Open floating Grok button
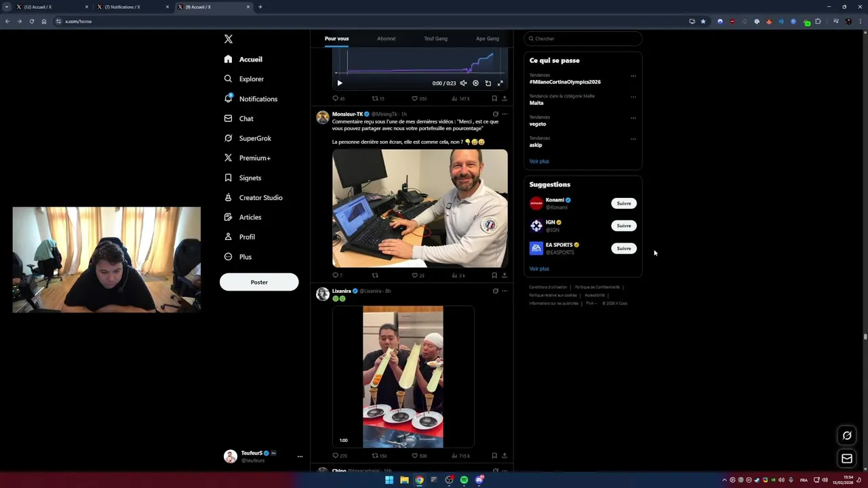 (x=847, y=436)
